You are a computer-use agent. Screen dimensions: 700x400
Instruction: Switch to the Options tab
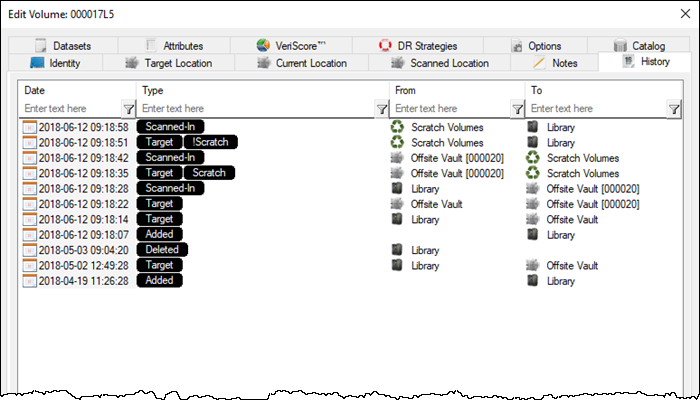coord(535,46)
